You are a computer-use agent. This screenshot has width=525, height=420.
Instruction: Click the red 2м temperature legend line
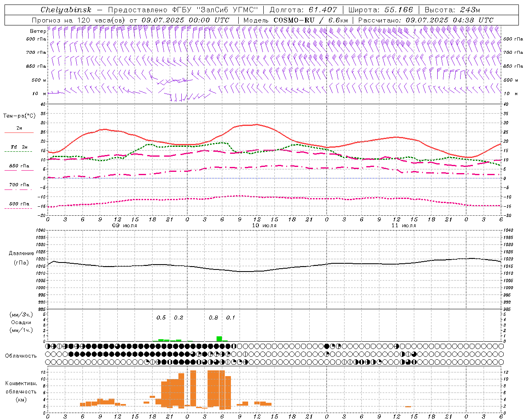click(x=19, y=132)
